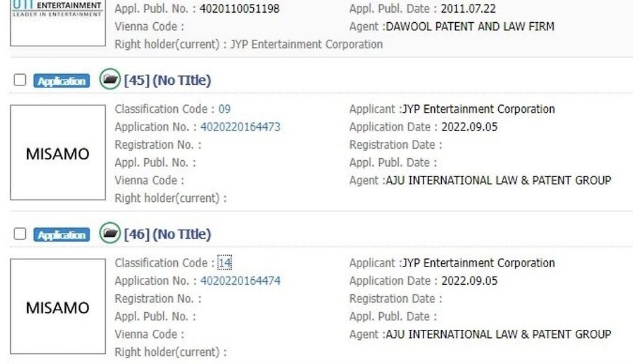Click the DAWOOL PATENT AND LAW FIRM agent
Viewport: 633px width, 364px height.
tap(470, 27)
